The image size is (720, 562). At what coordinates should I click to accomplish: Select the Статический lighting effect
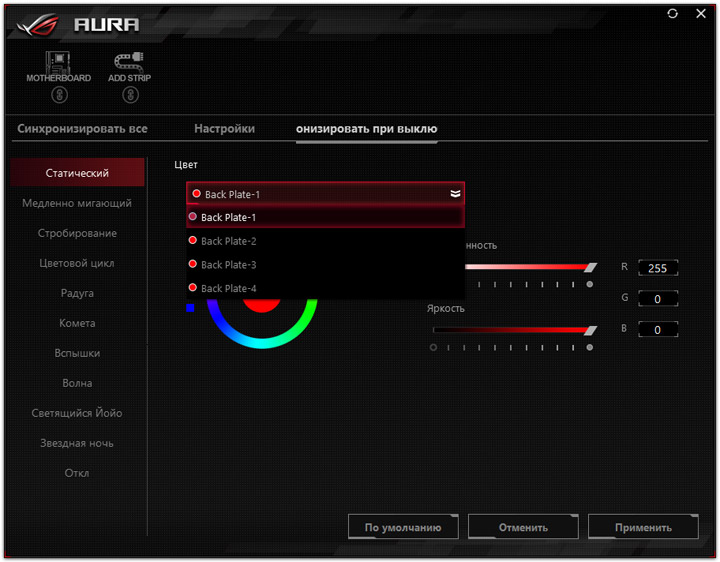point(77,173)
